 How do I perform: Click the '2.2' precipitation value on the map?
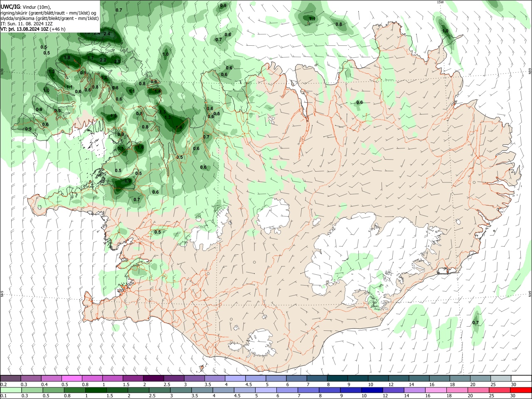tap(103, 60)
